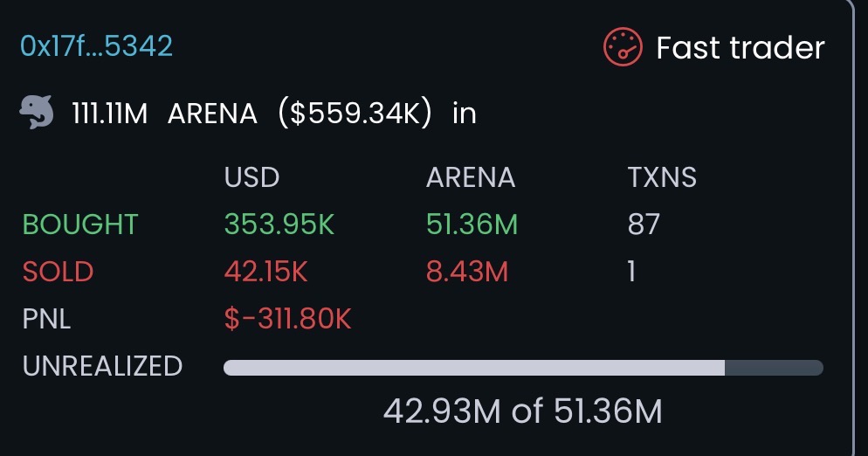Click the 42.93M of 51.36M caption

(x=522, y=411)
